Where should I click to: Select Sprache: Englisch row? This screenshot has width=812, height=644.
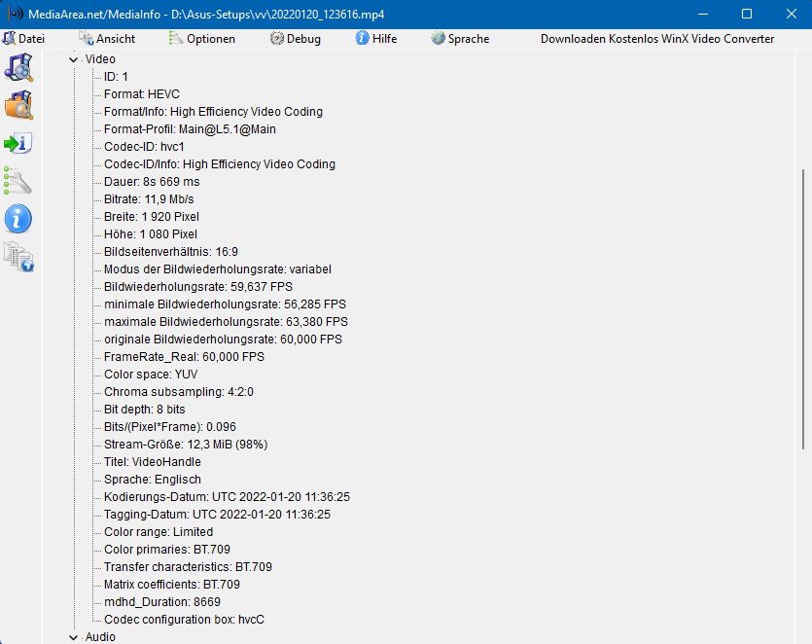coord(153,480)
